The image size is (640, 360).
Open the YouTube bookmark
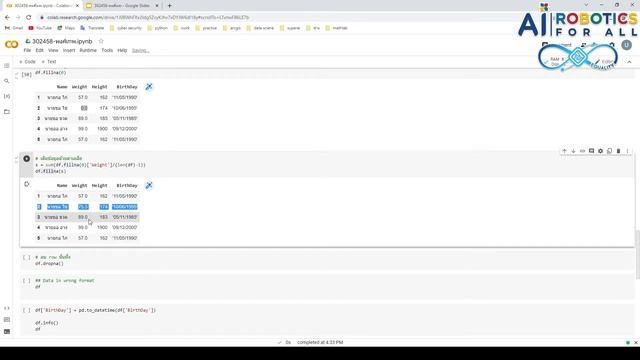[x=40, y=28]
